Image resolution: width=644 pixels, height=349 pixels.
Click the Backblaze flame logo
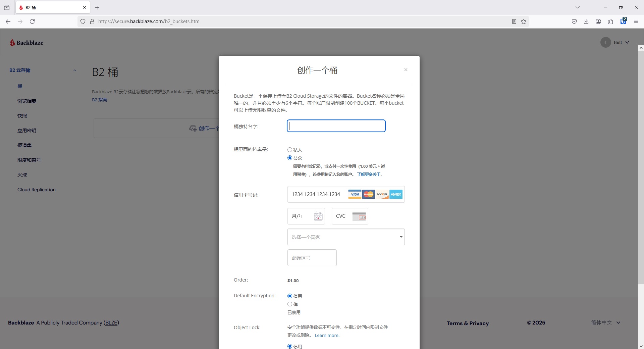coord(13,43)
